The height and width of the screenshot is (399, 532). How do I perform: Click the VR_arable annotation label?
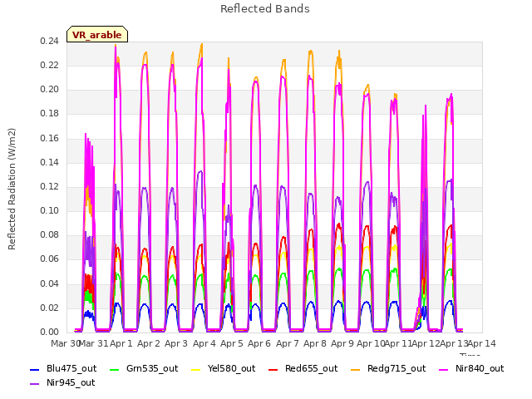click(x=97, y=35)
